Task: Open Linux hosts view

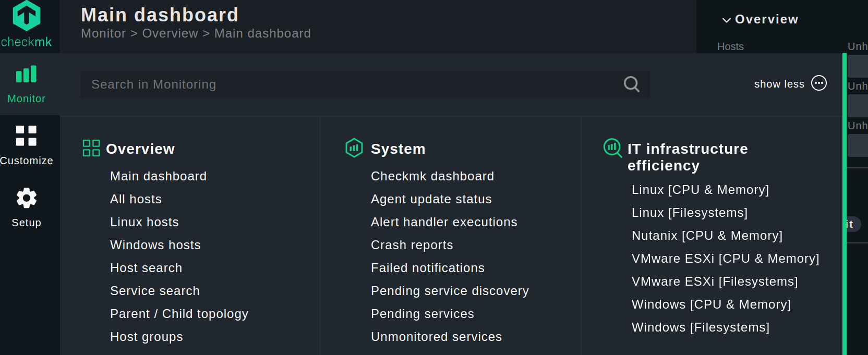Action: [144, 222]
